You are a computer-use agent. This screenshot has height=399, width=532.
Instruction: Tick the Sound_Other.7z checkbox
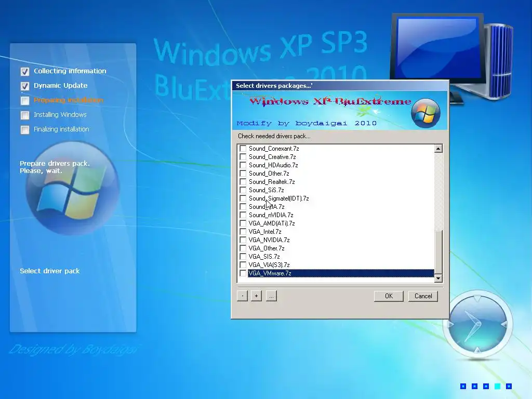243,174
